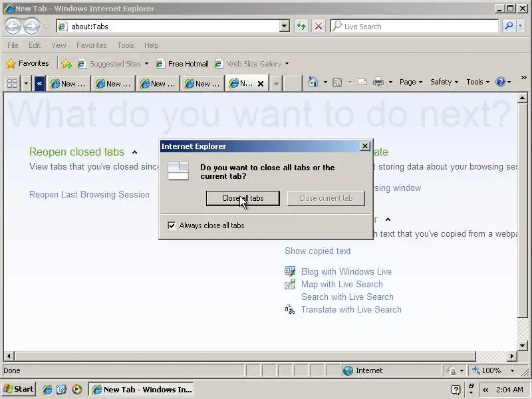Click the Protected Mode lock icon
This screenshot has height=399, width=532.
click(452, 370)
